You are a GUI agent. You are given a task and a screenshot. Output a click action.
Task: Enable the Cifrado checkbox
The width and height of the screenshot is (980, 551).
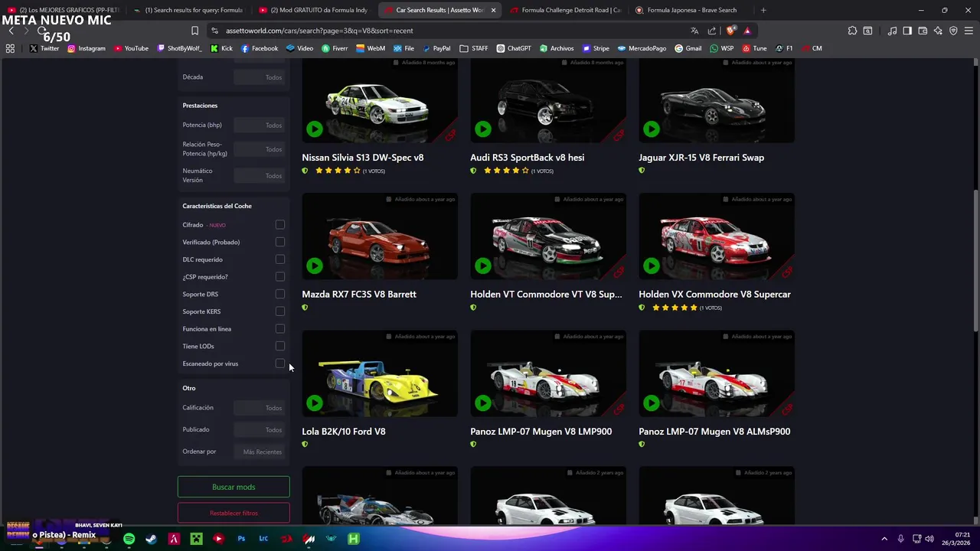tap(280, 224)
